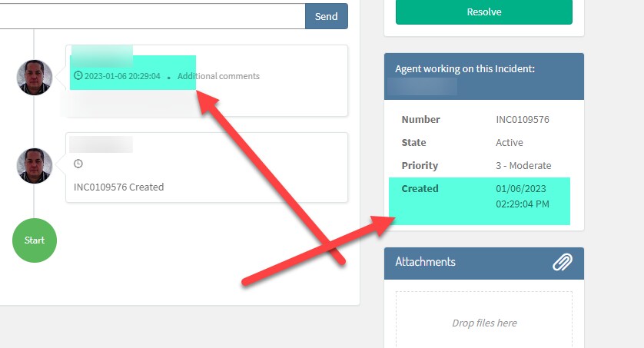
Task: Click the Created field label
Action: pyautogui.click(x=420, y=188)
